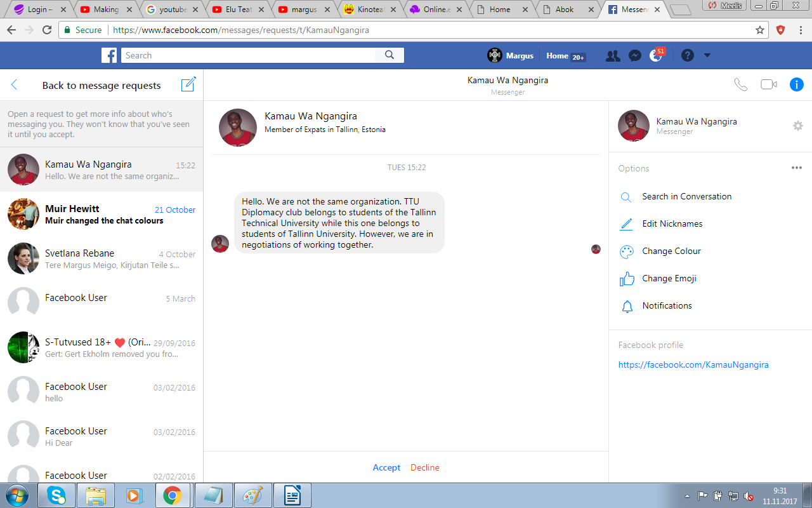Viewport: 812px width, 508px height.
Task: Open a new browser tab
Action: pyautogui.click(x=680, y=10)
